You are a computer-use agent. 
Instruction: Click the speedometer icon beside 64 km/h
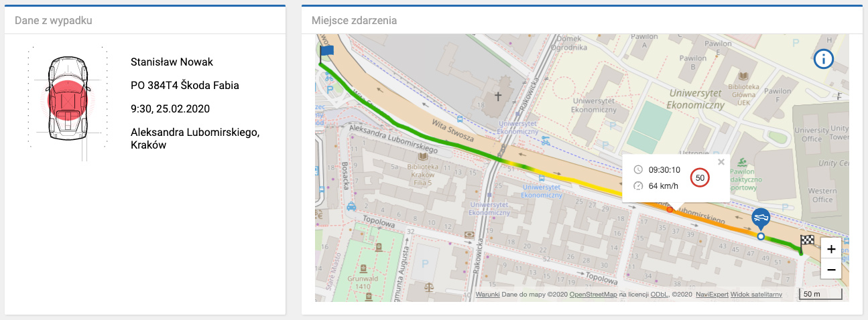click(637, 185)
